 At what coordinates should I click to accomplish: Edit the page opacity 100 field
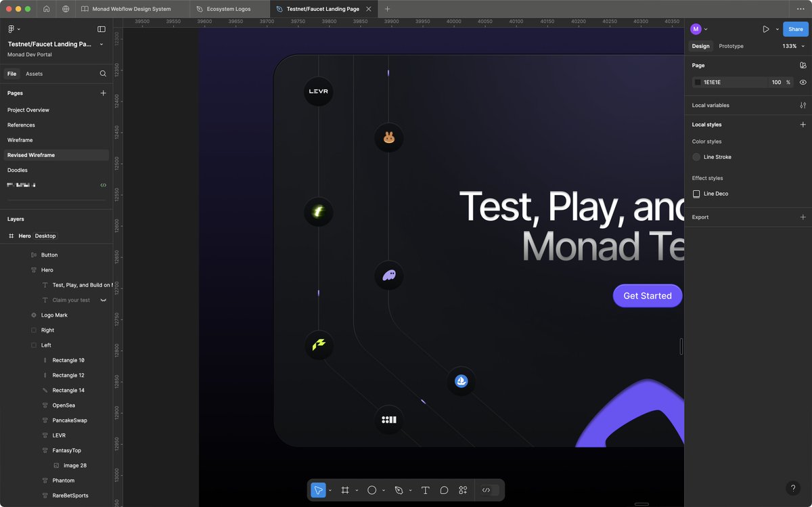tap(776, 82)
